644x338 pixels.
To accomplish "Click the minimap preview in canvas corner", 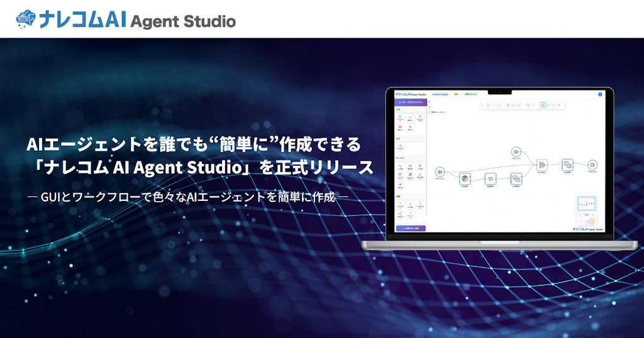I will pyautogui.click(x=586, y=204).
